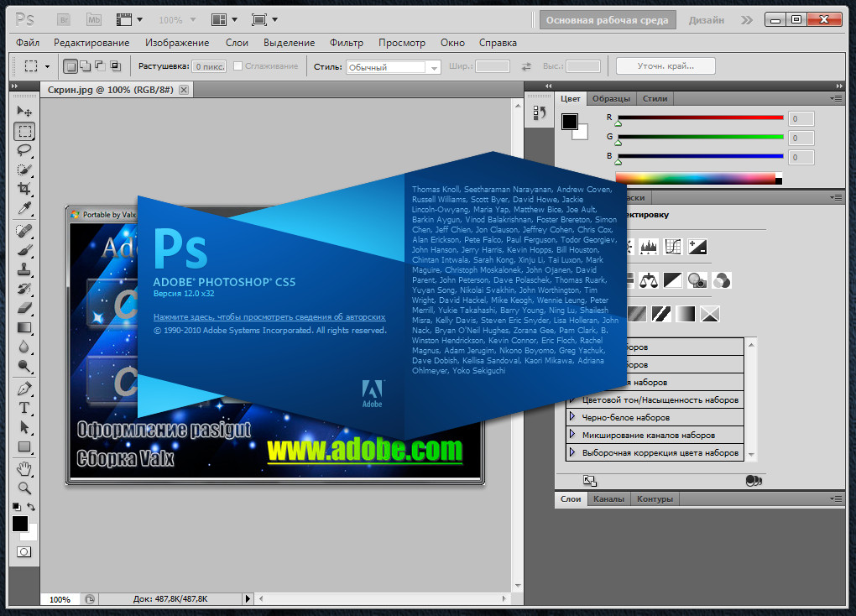Choose the Eyedropper tool

(x=24, y=208)
